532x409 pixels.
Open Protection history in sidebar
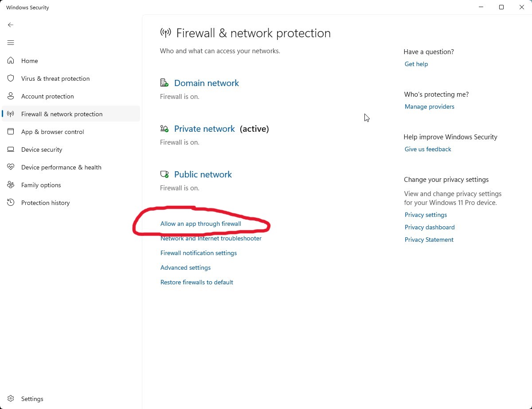click(x=45, y=203)
